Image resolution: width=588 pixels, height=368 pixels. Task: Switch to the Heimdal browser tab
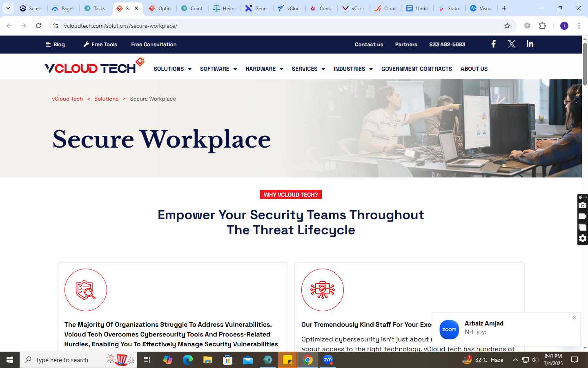coord(225,8)
